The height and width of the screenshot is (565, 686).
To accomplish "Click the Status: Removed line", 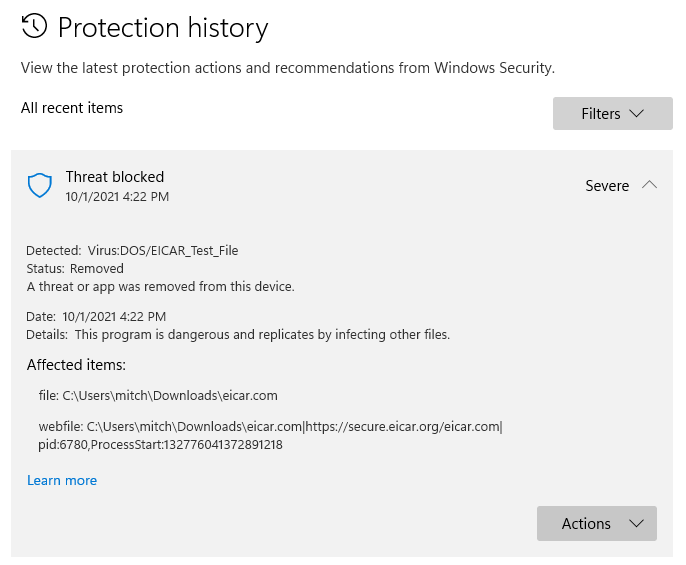I will [x=75, y=268].
